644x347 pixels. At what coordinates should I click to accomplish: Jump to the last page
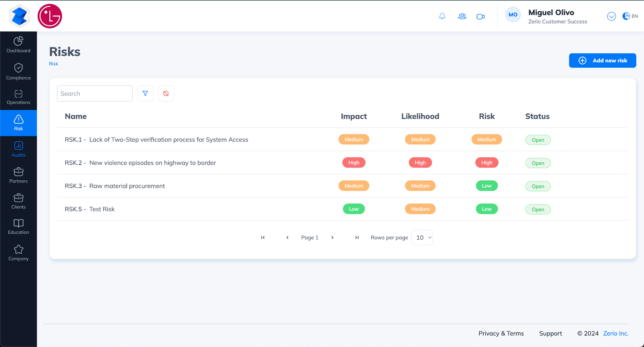(x=357, y=237)
